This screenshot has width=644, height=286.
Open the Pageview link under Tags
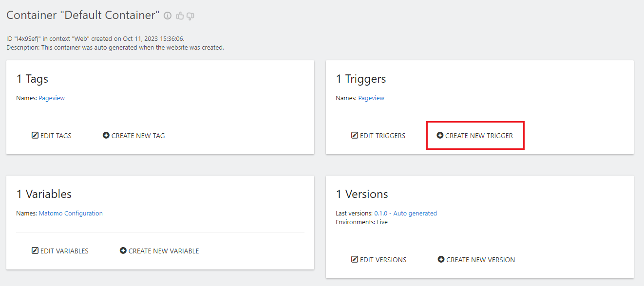tap(52, 98)
